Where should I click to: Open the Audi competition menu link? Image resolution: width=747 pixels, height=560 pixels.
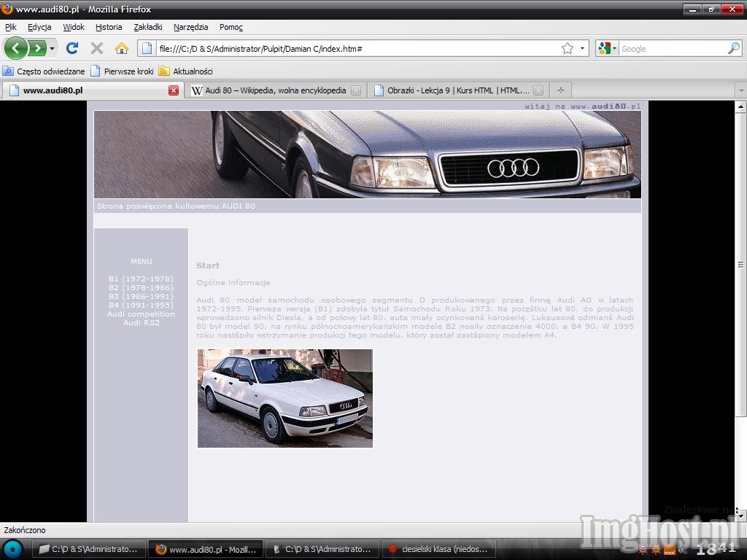click(141, 314)
